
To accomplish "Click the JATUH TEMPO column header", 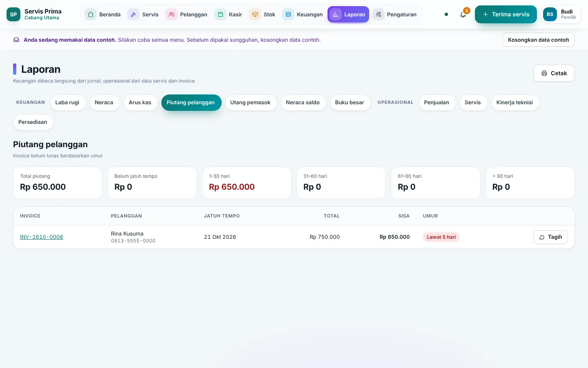I will [222, 216].
